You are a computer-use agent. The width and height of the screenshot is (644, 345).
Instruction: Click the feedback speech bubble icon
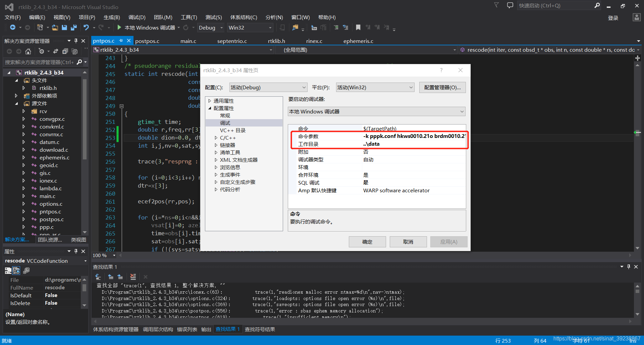click(x=510, y=5)
